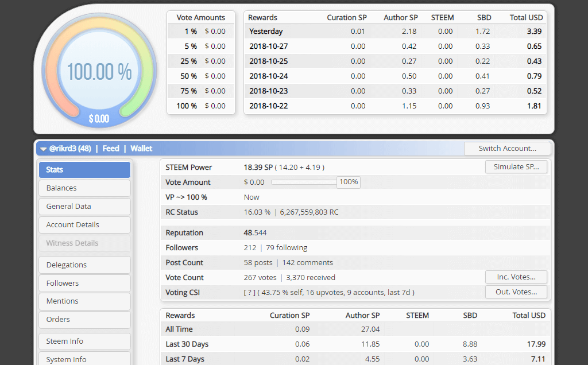Open the Account Details tab
Viewport: 588px width, 365px height.
click(x=85, y=225)
